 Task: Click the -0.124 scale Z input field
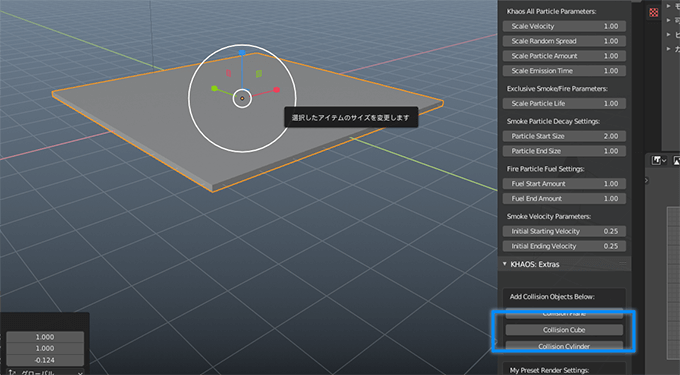(45, 360)
